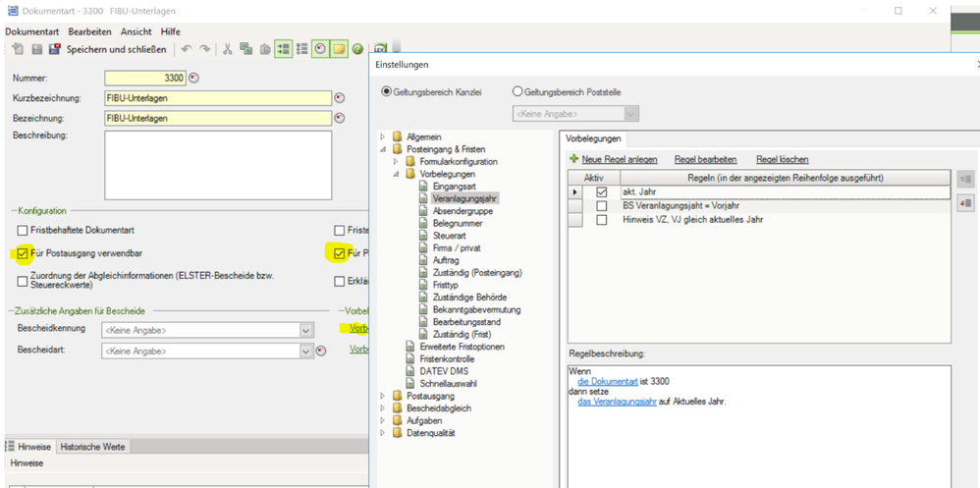980x488 pixels.
Task: Redo the last change
Action: (x=204, y=49)
